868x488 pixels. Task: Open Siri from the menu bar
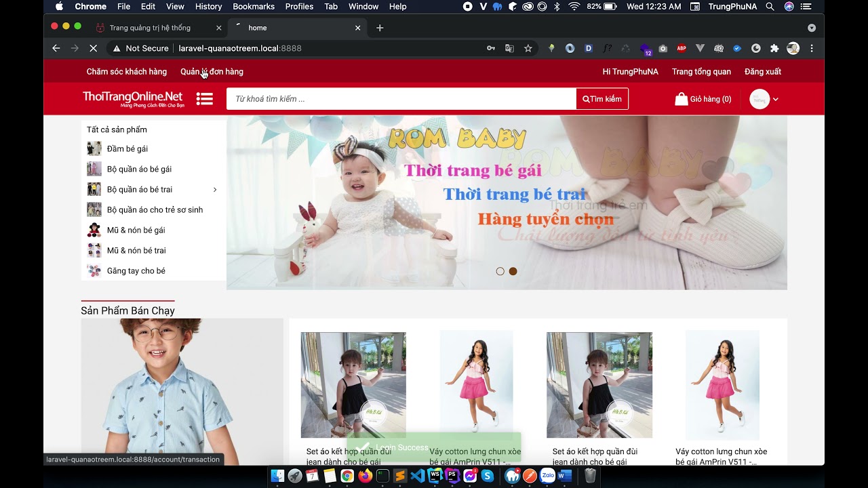tap(789, 6)
